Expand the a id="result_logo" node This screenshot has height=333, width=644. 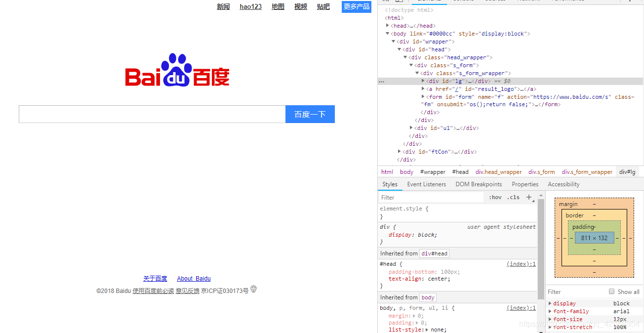click(423, 89)
